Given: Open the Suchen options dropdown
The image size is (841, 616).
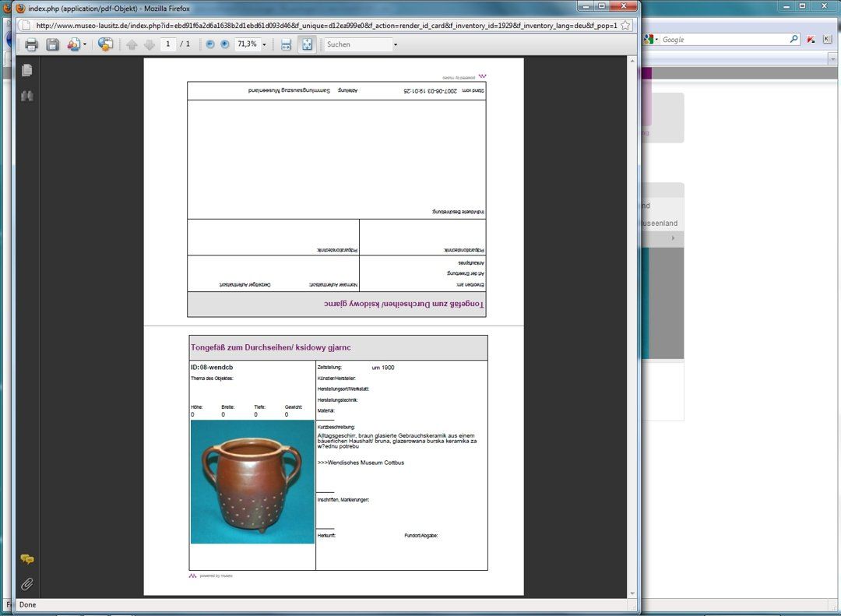Looking at the screenshot, I should coord(396,44).
